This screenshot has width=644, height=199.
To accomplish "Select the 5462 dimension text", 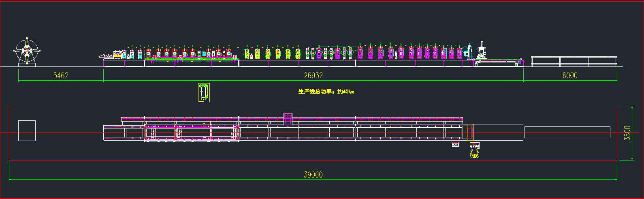I will click(61, 75).
